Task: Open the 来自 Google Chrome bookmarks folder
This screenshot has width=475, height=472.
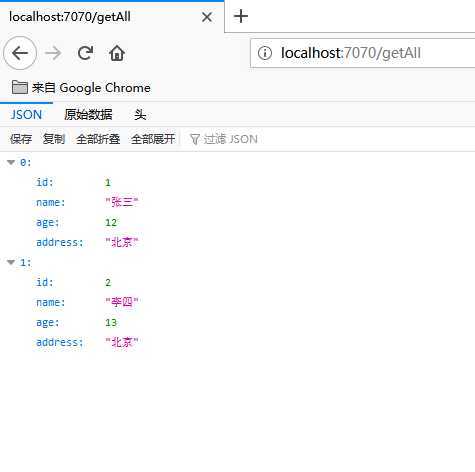Action: [x=81, y=88]
